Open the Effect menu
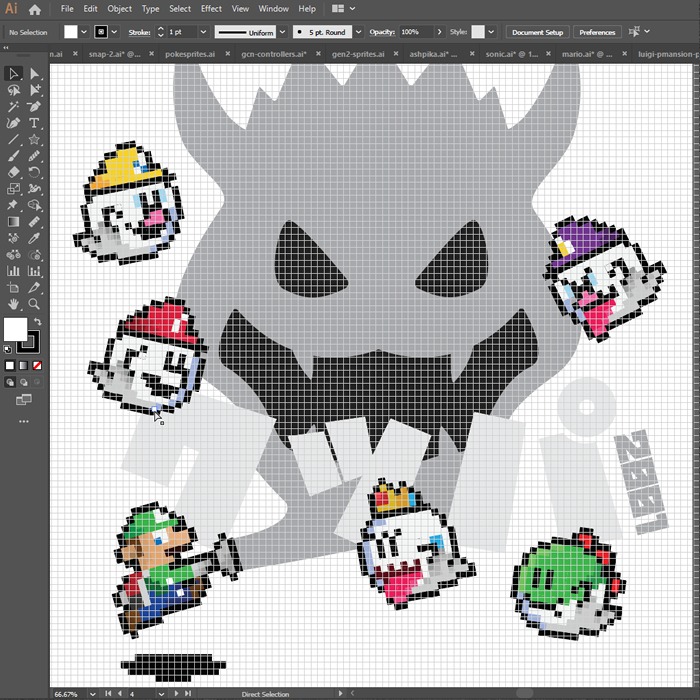 211,9
